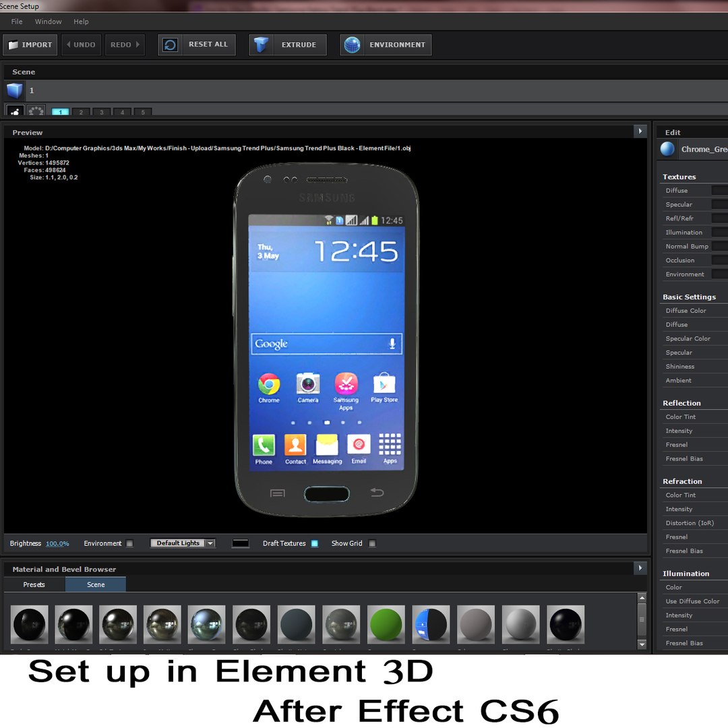Select the first glossy black material sphere

tap(29, 624)
